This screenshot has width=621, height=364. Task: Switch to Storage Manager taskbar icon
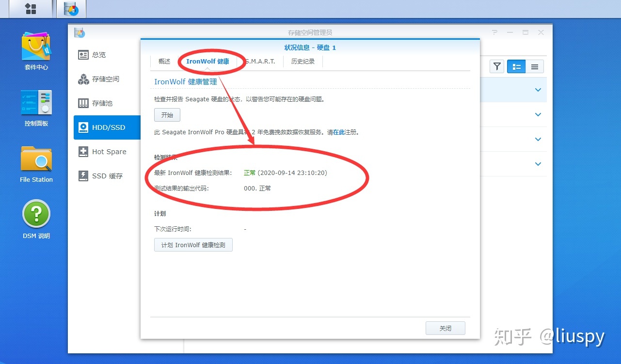coord(71,8)
